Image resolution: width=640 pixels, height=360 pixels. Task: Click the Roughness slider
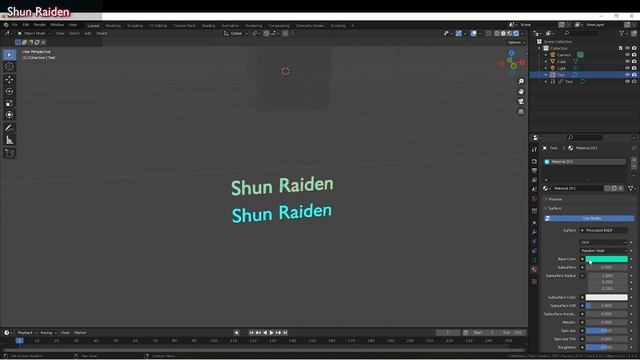pyautogui.click(x=607, y=347)
